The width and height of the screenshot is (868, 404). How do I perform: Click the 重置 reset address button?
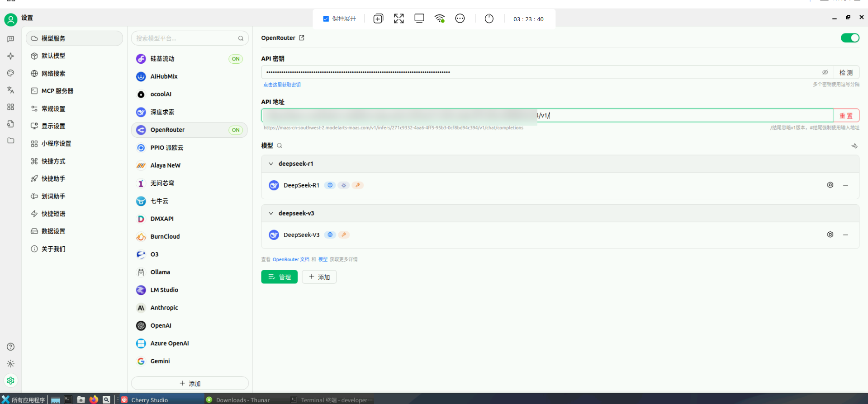tap(846, 116)
